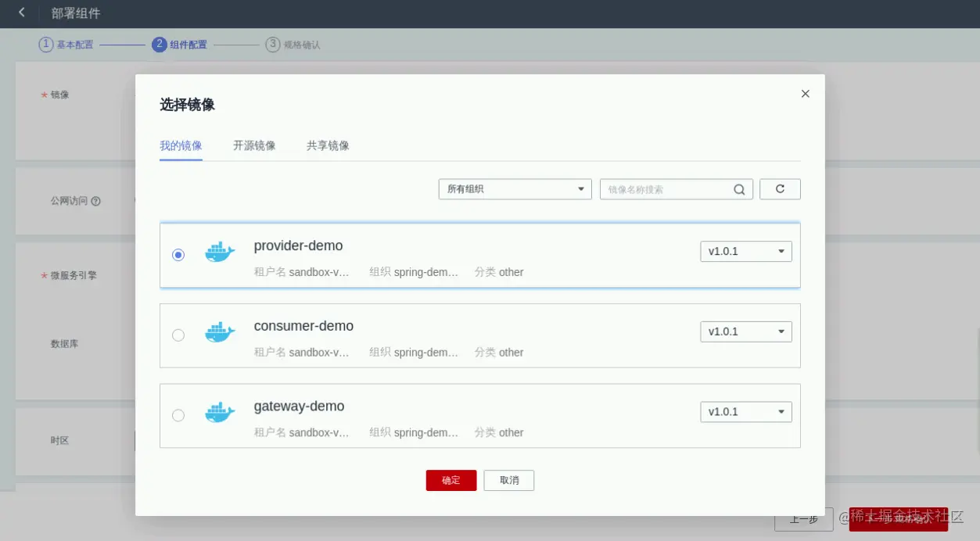Click the 镜像 label in the background form
This screenshot has height=541, width=980.
pyautogui.click(x=59, y=95)
